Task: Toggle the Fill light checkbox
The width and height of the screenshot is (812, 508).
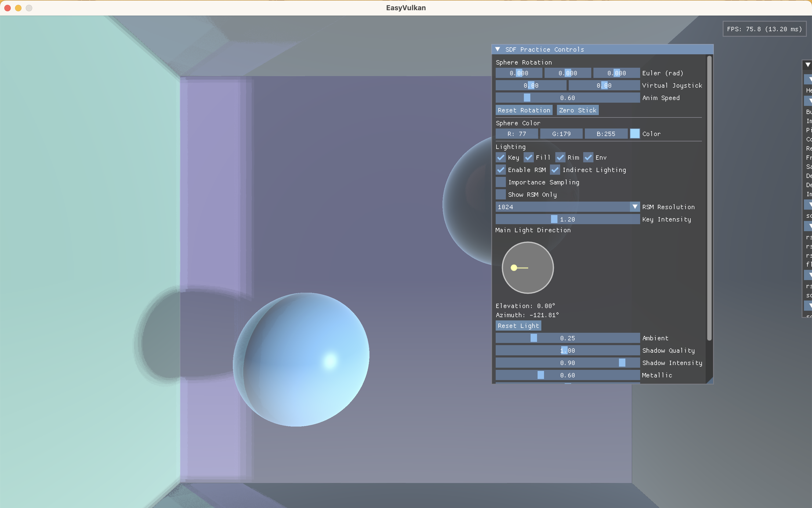Action: click(528, 158)
